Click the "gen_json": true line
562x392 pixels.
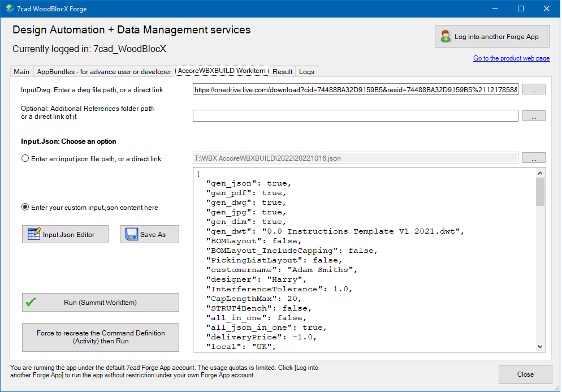point(249,183)
